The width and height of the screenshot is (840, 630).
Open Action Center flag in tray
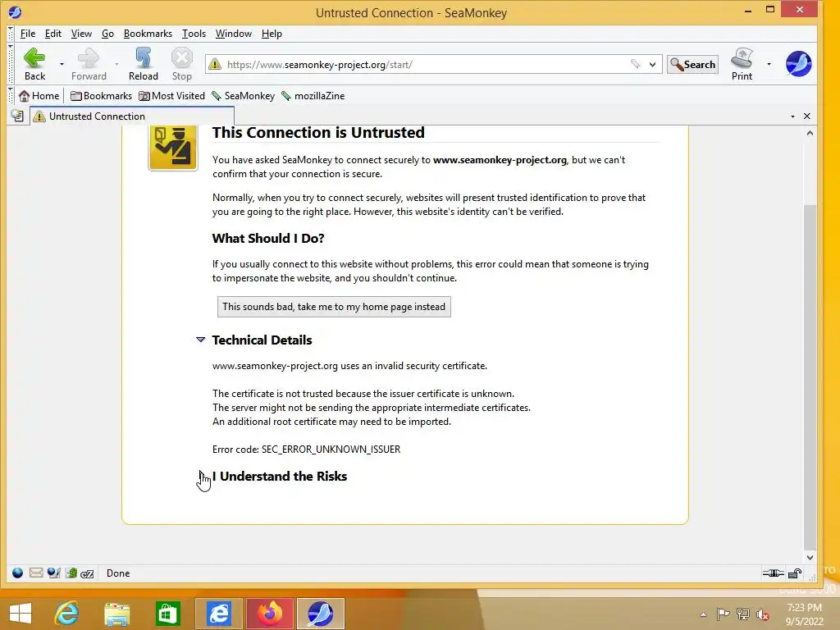coord(723,614)
